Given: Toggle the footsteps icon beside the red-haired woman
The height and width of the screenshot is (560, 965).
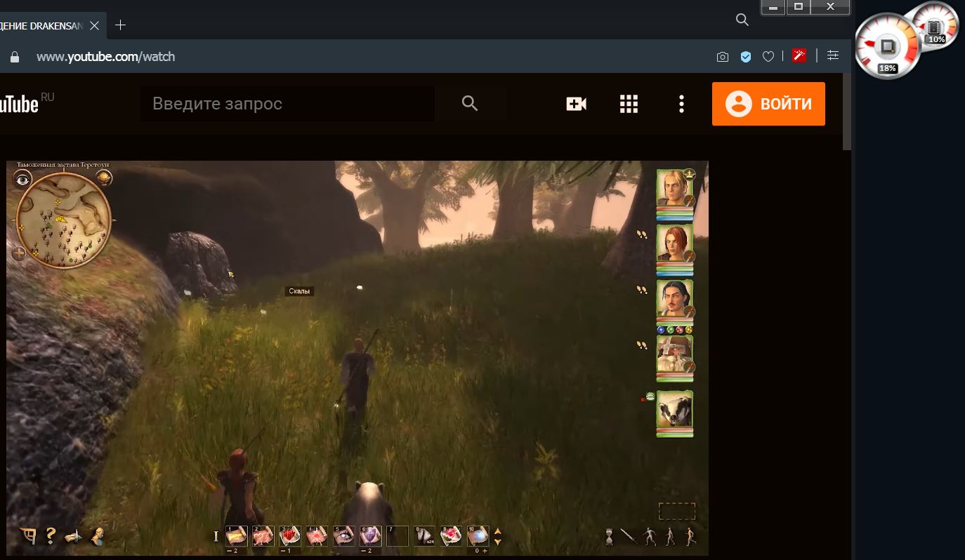Looking at the screenshot, I should (642, 234).
